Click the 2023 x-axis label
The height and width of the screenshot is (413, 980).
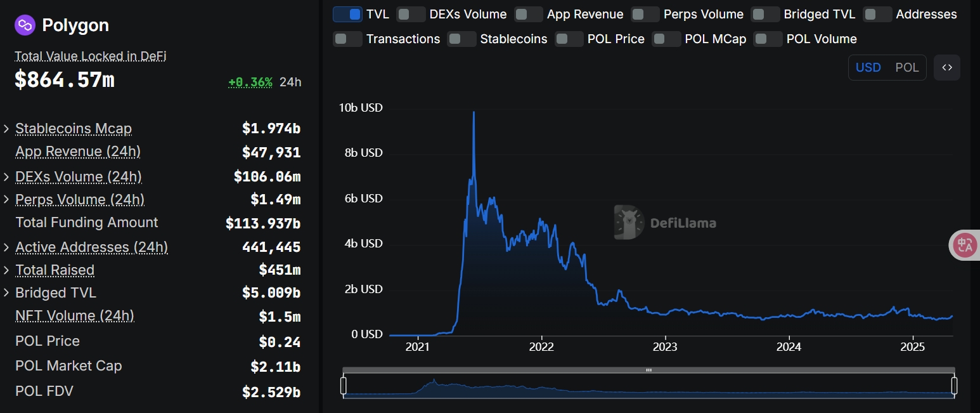tap(665, 346)
